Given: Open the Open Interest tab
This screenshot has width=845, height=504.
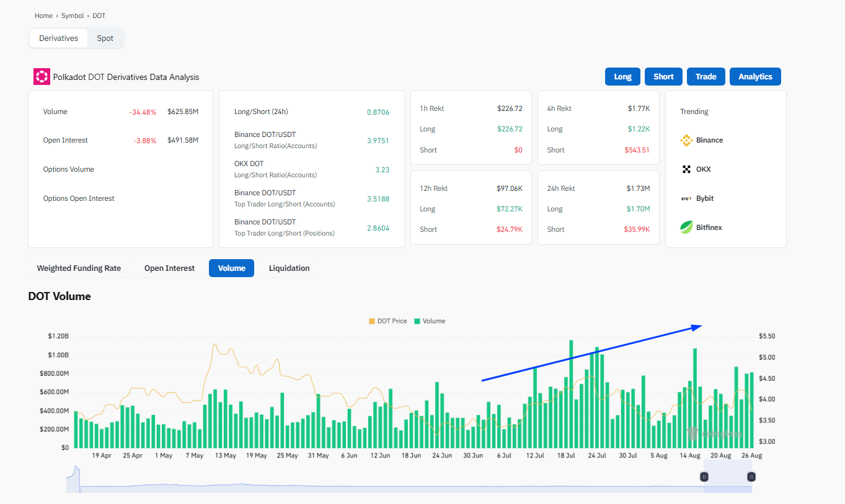Looking at the screenshot, I should [x=169, y=268].
